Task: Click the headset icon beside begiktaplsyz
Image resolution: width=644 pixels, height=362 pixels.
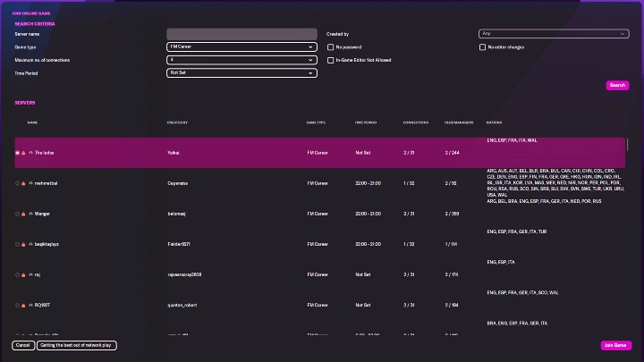Action: [x=30, y=244]
